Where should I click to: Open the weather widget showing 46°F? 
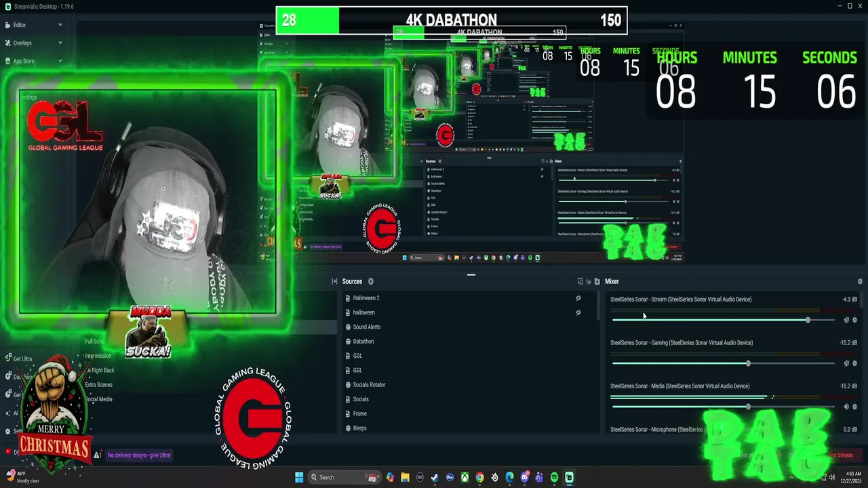24,477
